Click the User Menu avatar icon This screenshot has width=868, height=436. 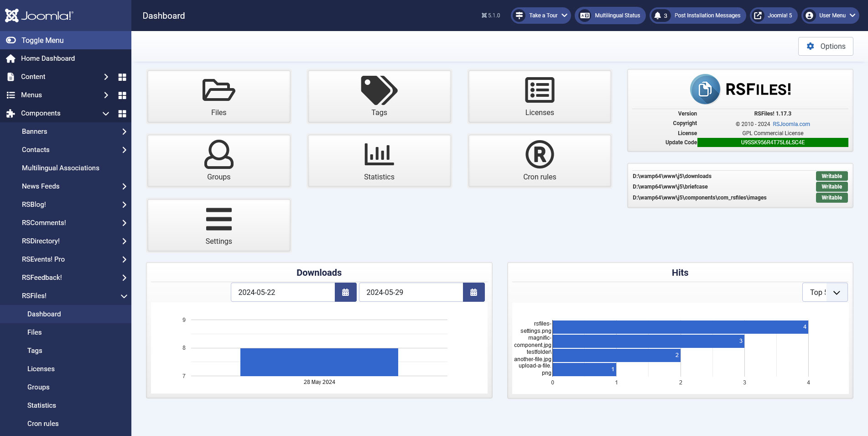click(809, 16)
